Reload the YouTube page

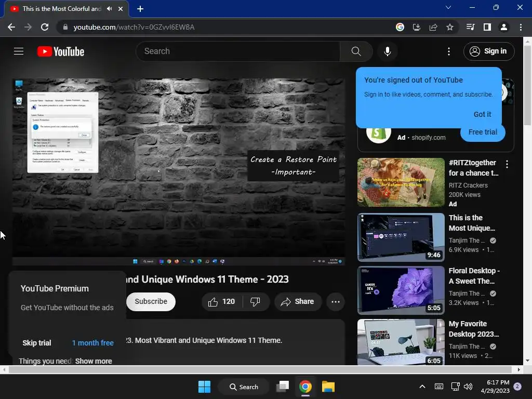45,27
